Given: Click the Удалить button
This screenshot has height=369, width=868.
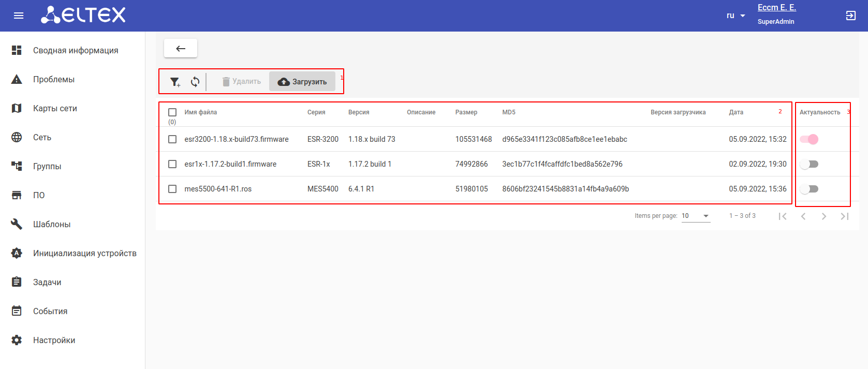Looking at the screenshot, I should 241,81.
